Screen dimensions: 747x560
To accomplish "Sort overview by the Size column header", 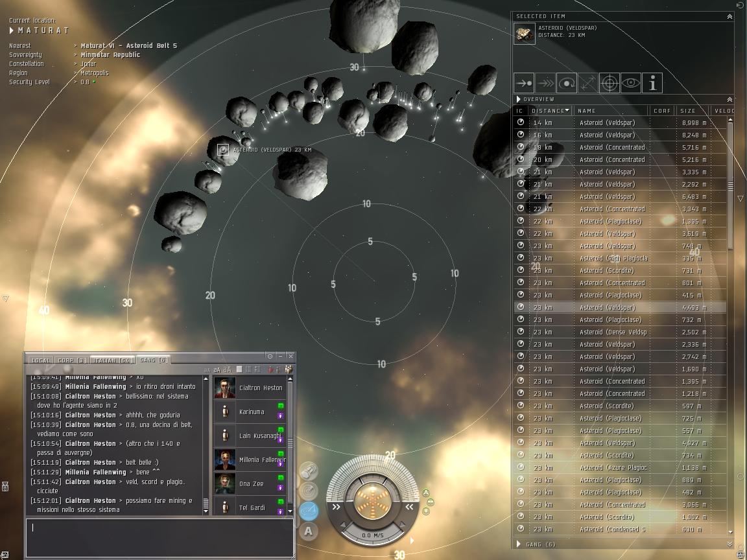I will click(x=693, y=110).
